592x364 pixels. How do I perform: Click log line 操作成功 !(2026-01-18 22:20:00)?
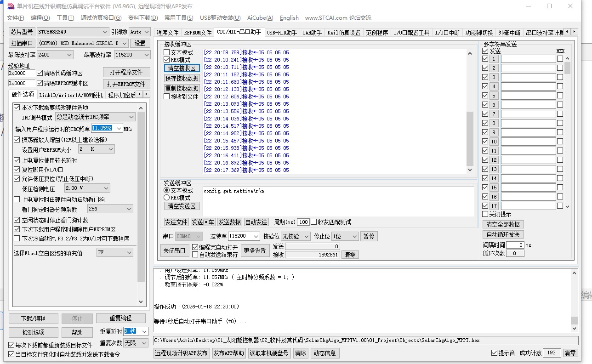click(197, 307)
